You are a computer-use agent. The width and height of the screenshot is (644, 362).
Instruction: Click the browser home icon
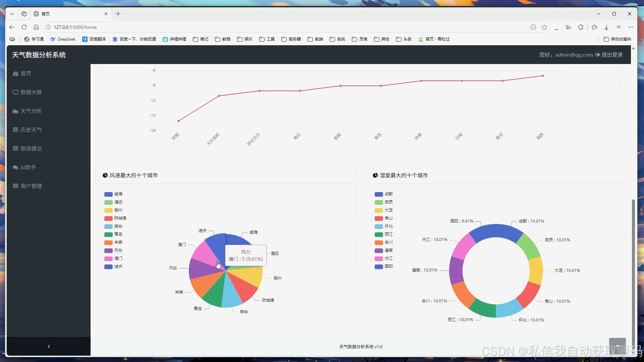pyautogui.click(x=36, y=27)
